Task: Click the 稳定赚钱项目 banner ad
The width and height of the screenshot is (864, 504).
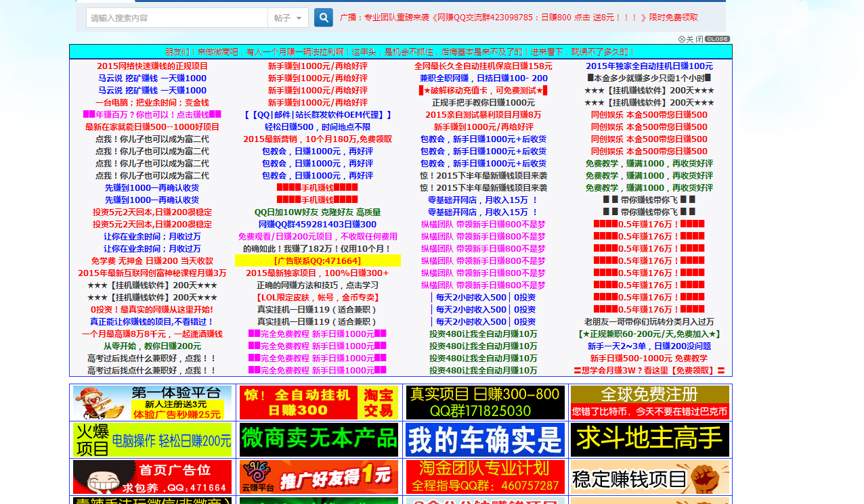Action: (x=650, y=477)
